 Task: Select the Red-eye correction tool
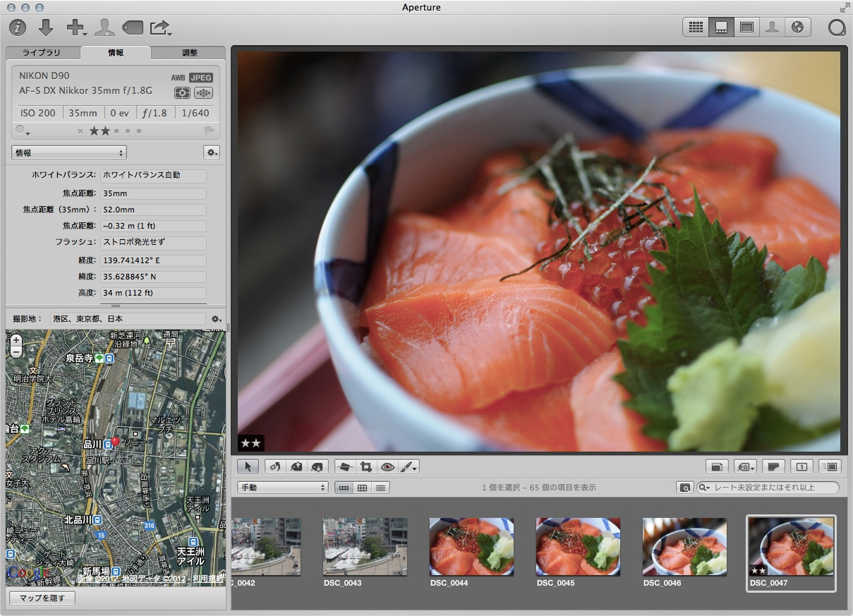386,466
